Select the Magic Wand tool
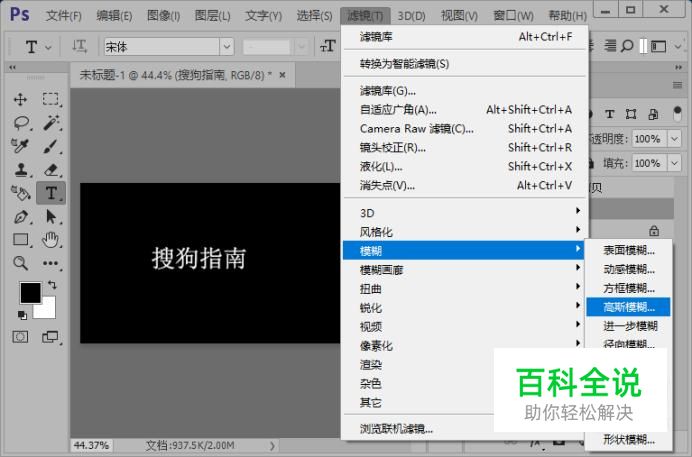Image resolution: width=692 pixels, height=457 pixels. tap(51, 123)
